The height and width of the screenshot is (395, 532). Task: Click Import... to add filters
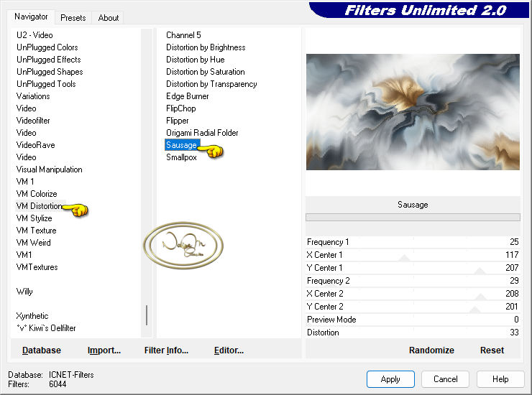tap(104, 350)
